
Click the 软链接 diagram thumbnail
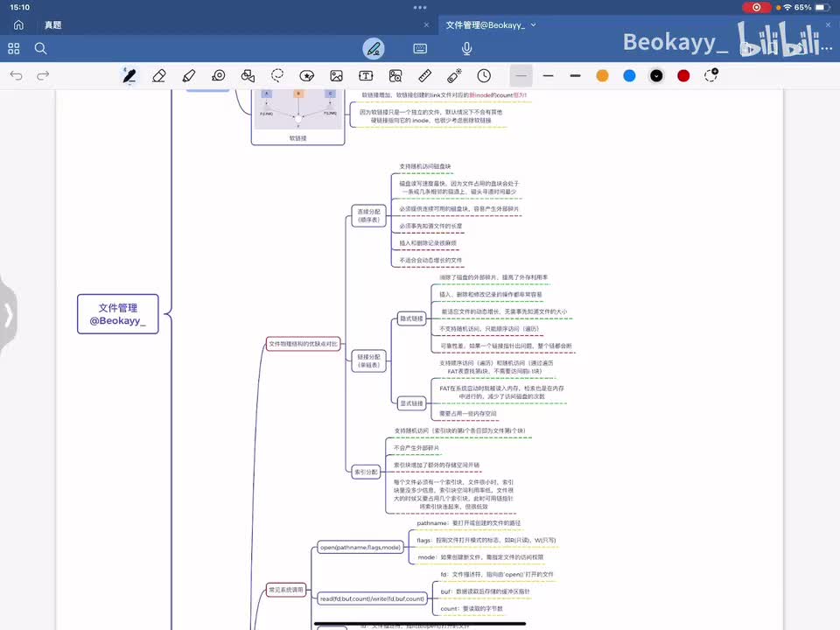tap(297, 109)
